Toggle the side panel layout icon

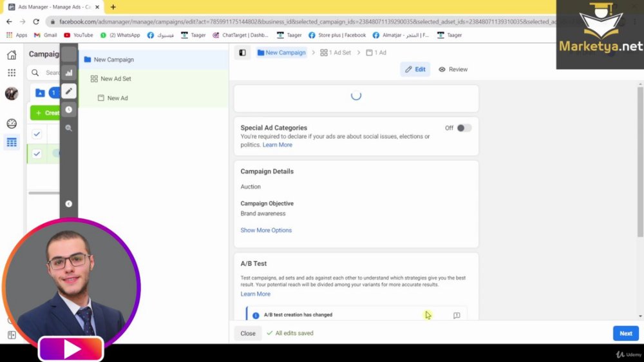click(242, 53)
